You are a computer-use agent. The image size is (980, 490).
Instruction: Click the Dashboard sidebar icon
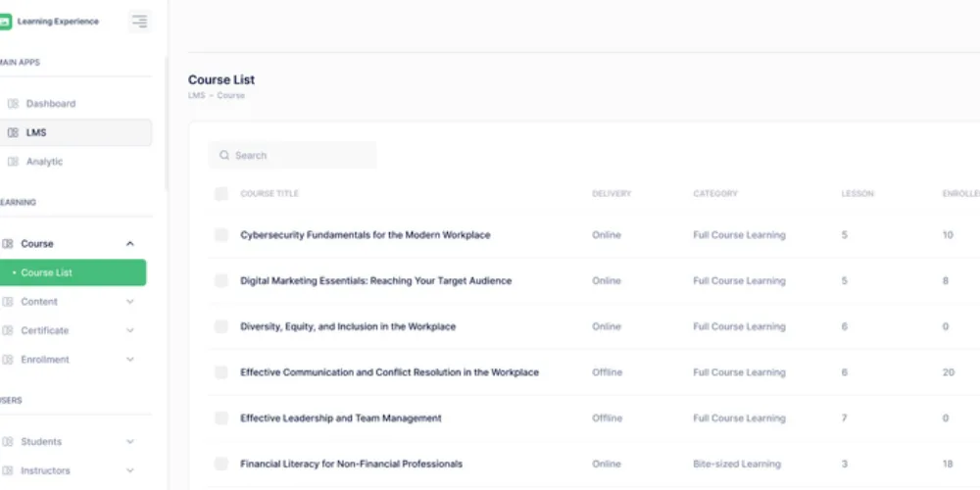[x=13, y=104]
